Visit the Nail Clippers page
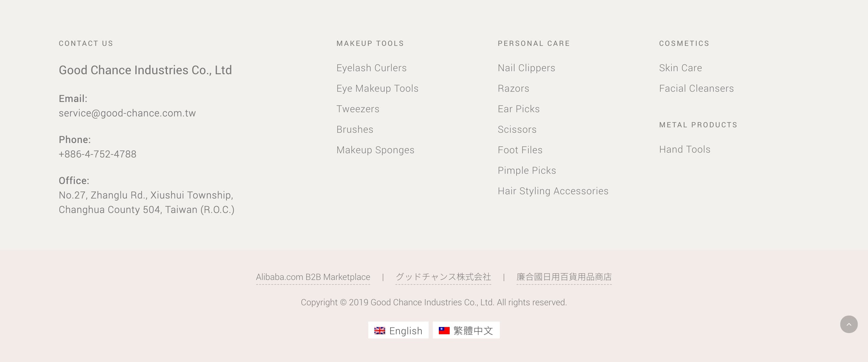Image resolution: width=868 pixels, height=362 pixels. click(526, 68)
